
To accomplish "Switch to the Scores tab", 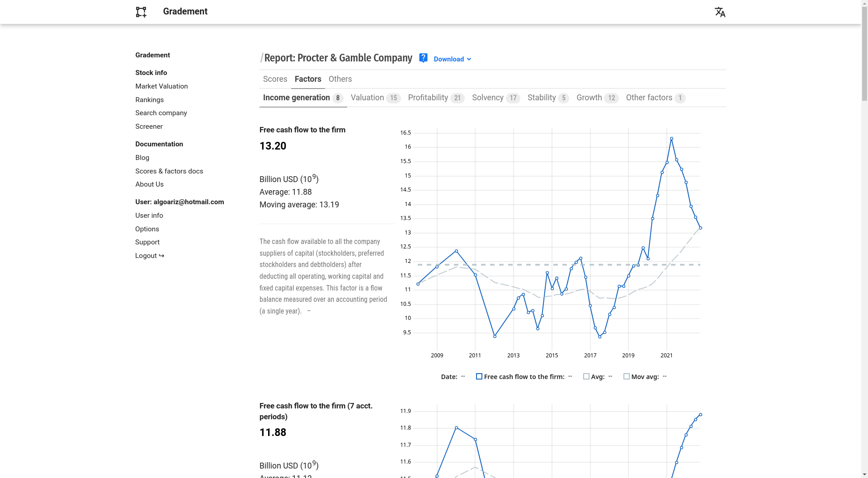I will point(275,79).
